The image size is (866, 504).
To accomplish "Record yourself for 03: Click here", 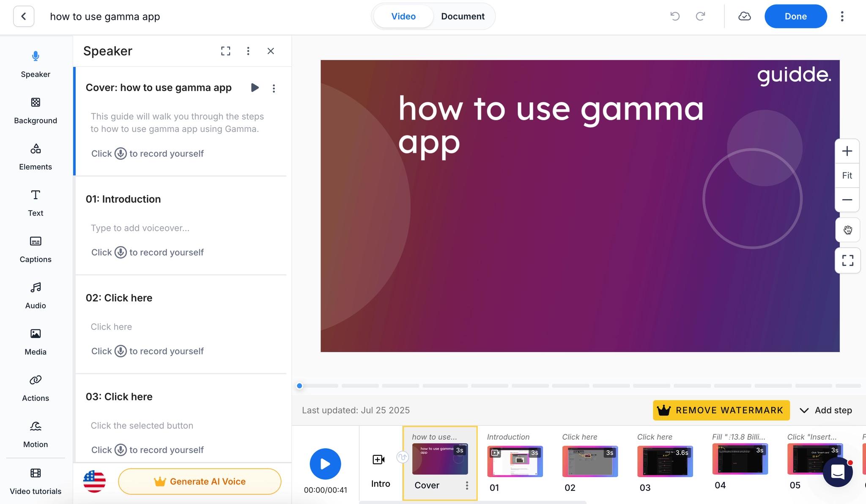I will pos(121,450).
